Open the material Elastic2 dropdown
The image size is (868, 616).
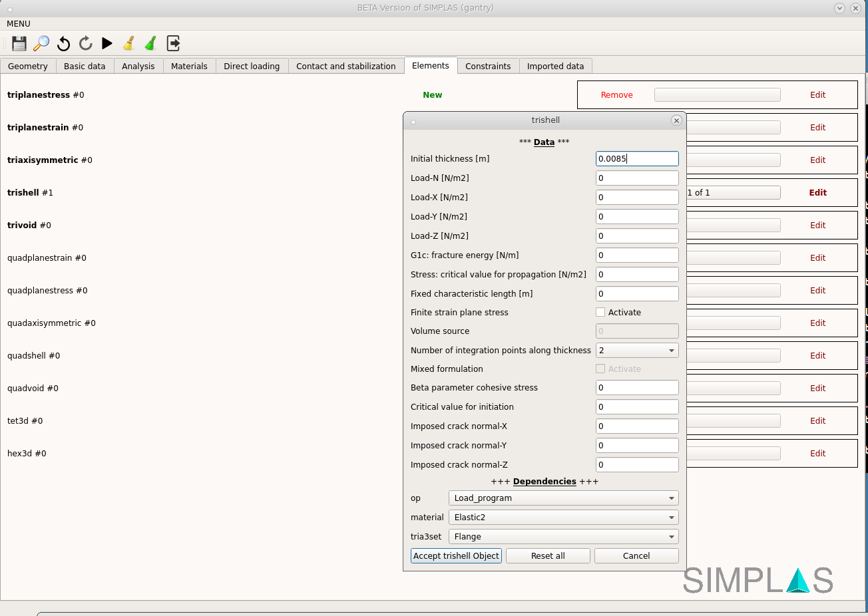pos(563,518)
